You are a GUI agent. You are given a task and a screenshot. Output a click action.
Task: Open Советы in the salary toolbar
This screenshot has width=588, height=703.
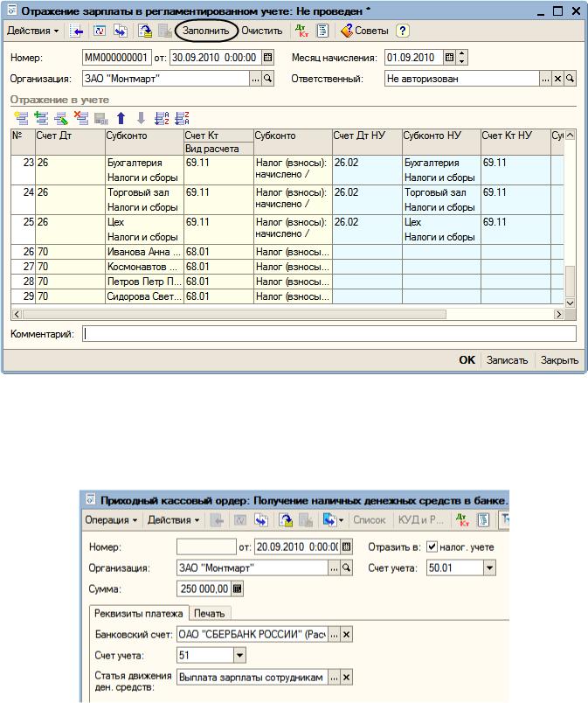click(364, 31)
